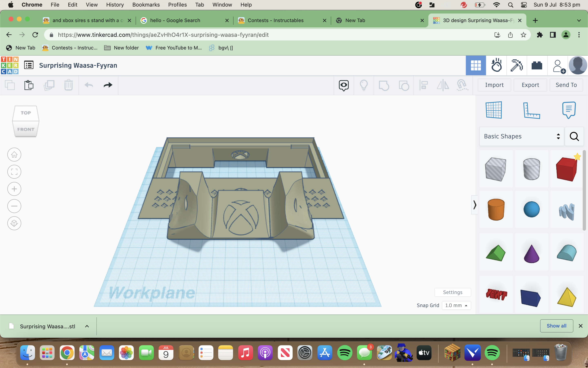
Task: Select the red Box shape
Action: pos(567,169)
